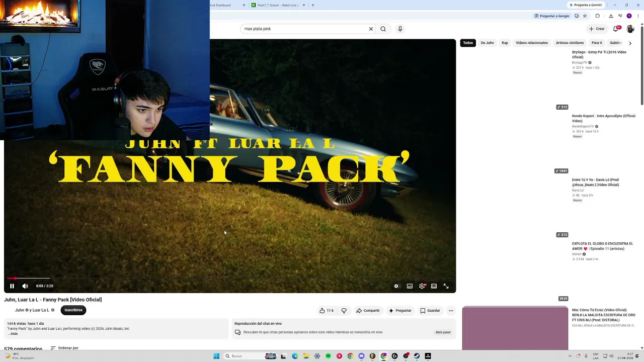
Task: Open a new browser tab
Action: 313,5
